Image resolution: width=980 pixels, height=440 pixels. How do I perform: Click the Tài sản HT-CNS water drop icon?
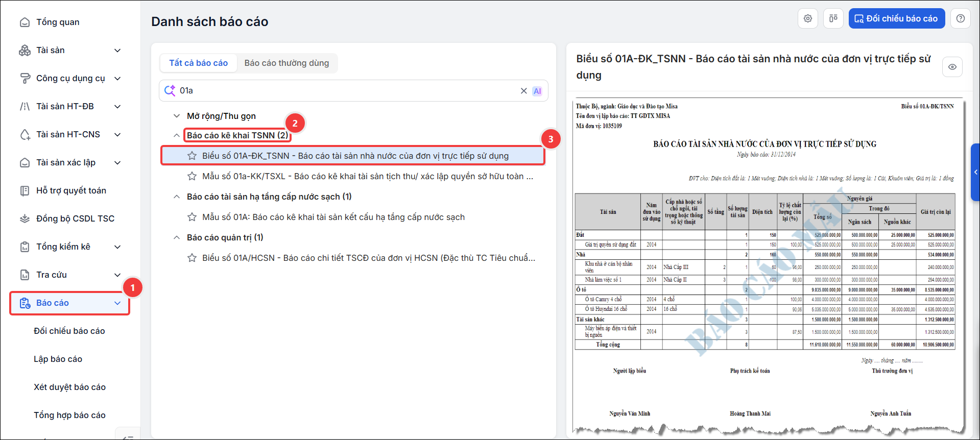point(25,135)
